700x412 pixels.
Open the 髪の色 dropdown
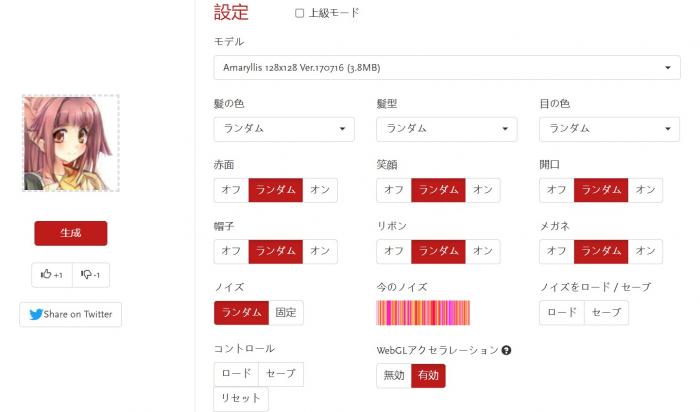(284, 129)
